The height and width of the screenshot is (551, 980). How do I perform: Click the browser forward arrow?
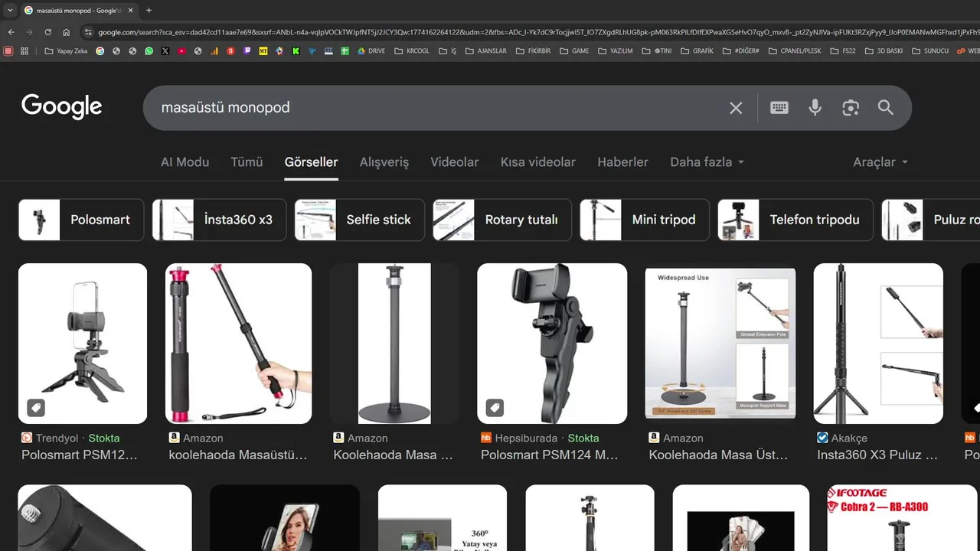coord(29,32)
